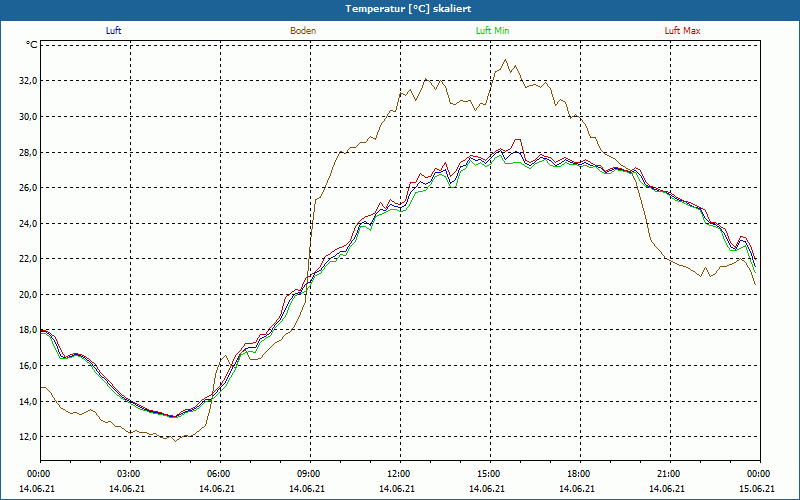Click the 18:00 time axis label
The image size is (800, 500).
(581, 474)
